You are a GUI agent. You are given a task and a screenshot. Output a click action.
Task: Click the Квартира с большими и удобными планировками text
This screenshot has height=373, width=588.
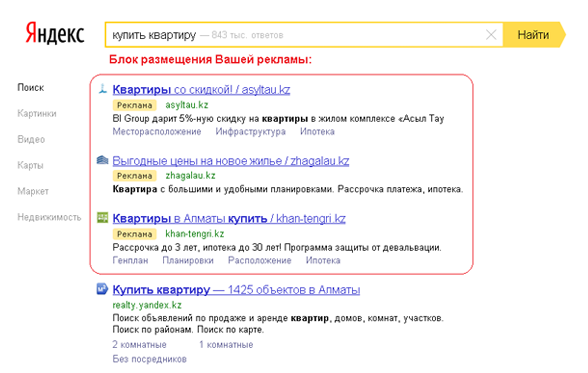[x=288, y=189]
